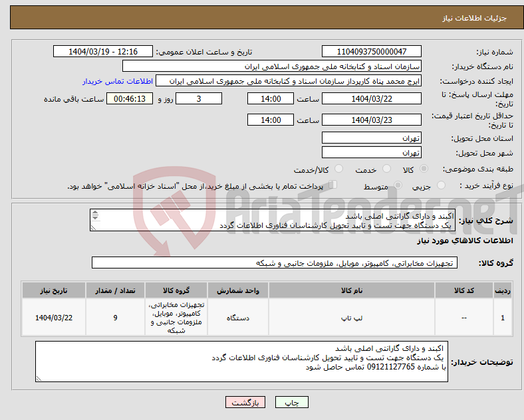Click the ساعت باقی مانده label
The width and height of the screenshot is (524, 420).
[x=74, y=99]
